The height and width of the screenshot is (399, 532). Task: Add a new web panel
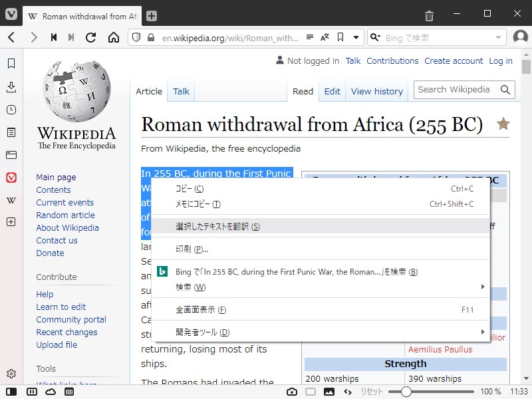tap(11, 222)
